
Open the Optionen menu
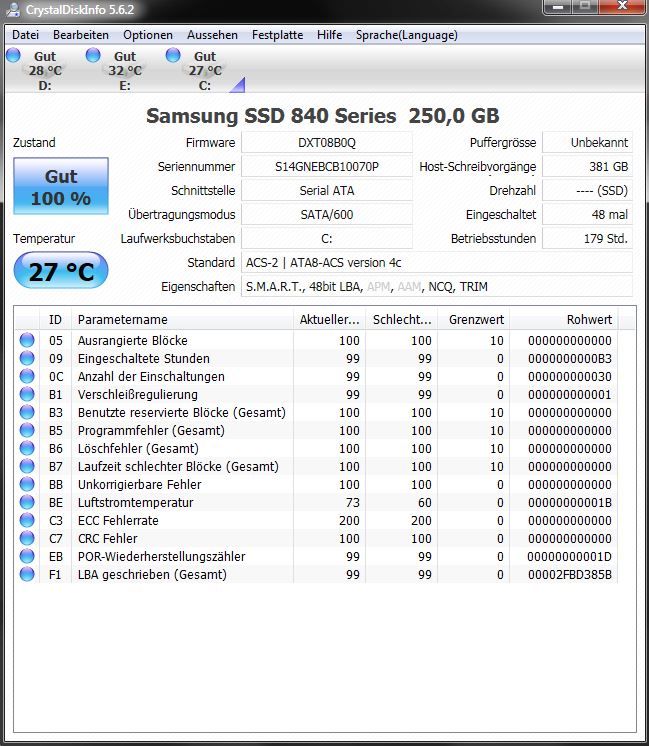coord(148,35)
